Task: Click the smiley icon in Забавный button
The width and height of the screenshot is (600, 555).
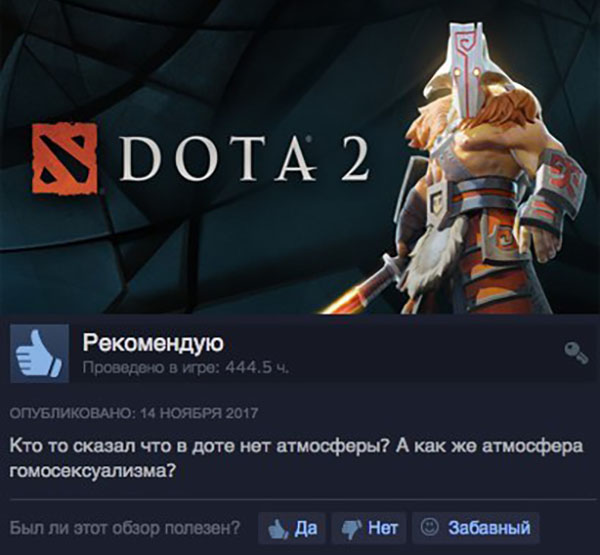Action: (429, 527)
